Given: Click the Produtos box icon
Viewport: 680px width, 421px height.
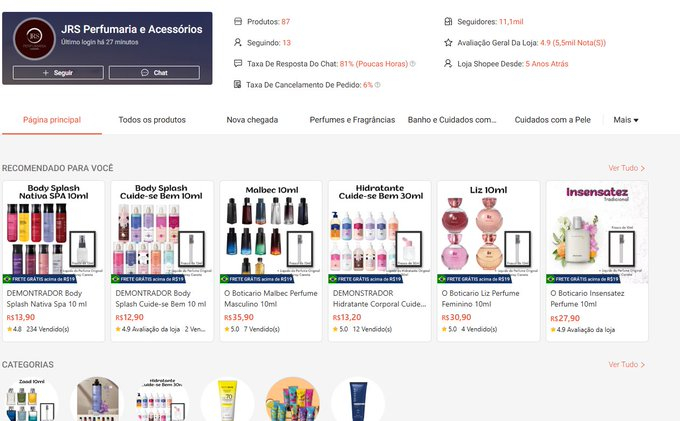Looking at the screenshot, I should [238, 21].
